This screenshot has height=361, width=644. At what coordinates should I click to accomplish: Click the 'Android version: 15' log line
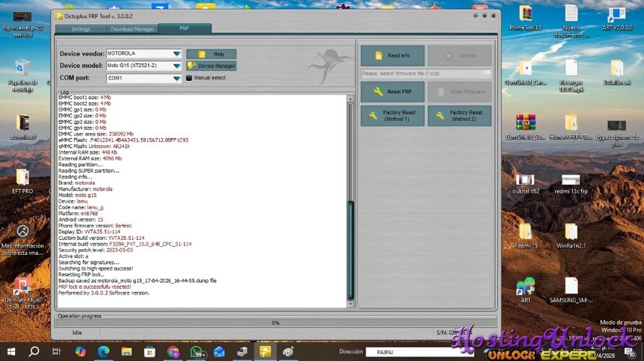coord(81,219)
